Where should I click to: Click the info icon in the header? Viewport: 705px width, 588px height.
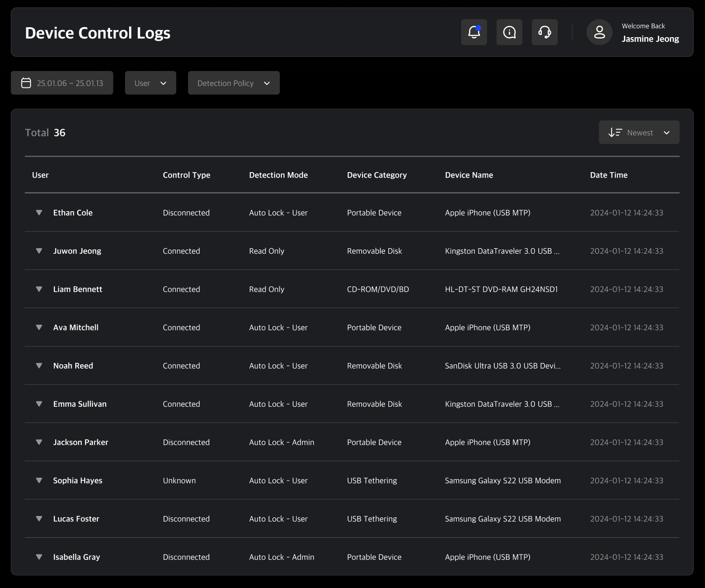pyautogui.click(x=509, y=32)
